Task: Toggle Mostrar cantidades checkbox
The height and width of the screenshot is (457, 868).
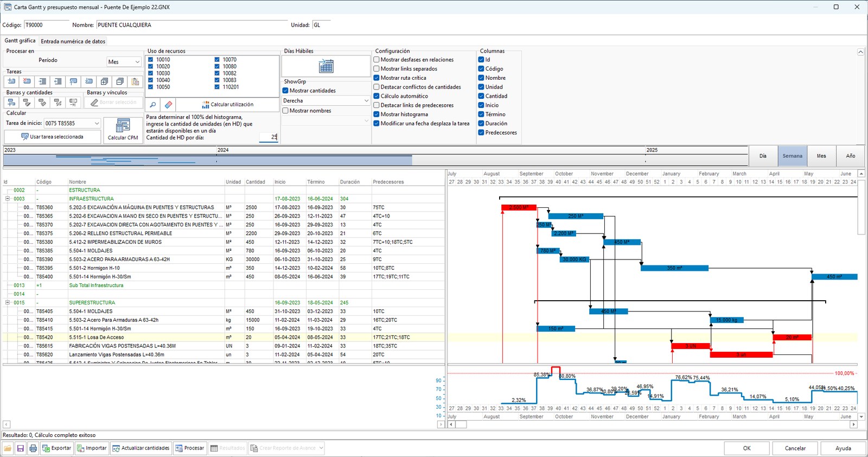Action: [285, 91]
